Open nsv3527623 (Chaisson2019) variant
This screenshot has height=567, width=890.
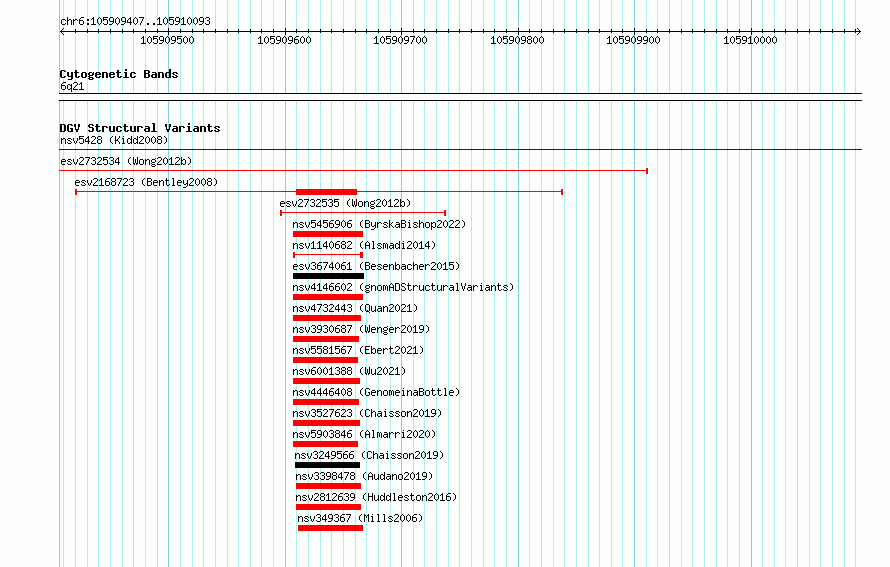point(367,413)
